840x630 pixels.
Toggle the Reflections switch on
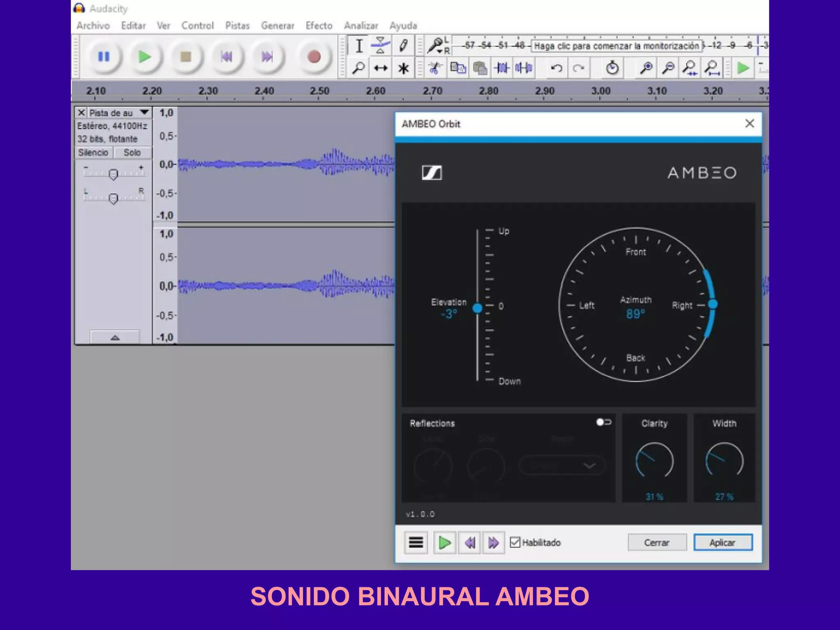604,422
